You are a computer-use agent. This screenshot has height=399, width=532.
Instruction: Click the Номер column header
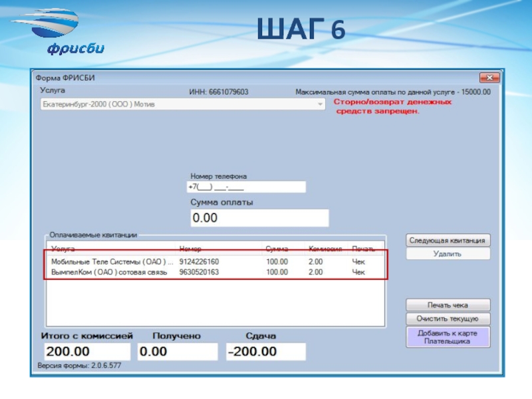[x=218, y=249]
